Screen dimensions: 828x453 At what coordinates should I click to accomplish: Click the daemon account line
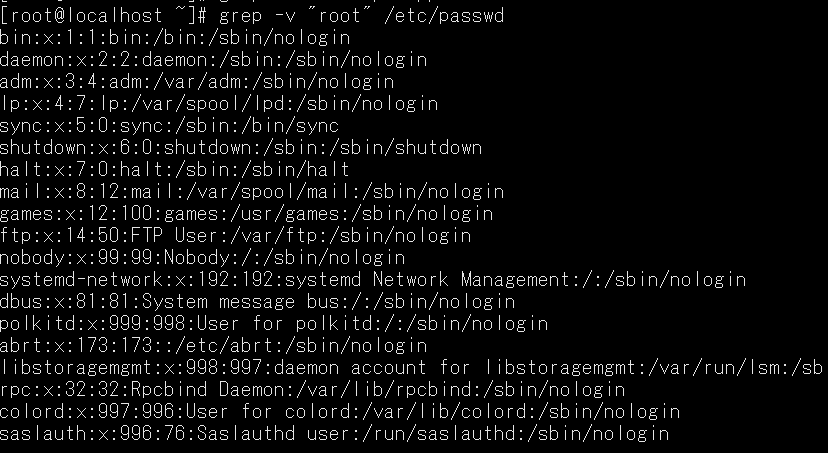pyautogui.click(x=213, y=60)
